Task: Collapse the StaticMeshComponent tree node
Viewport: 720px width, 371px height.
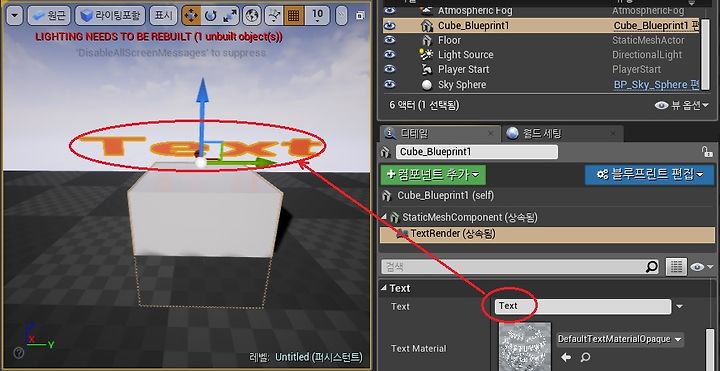Action: point(385,217)
